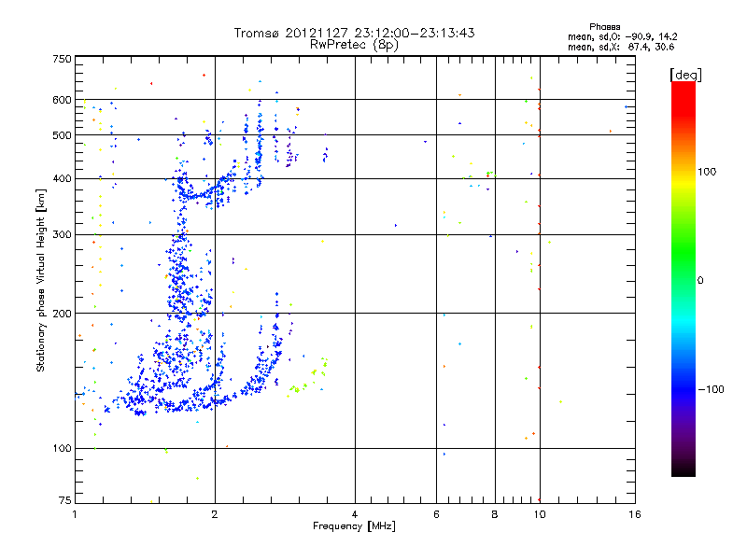Click the subtitle "RwPretec (8p)"

354,45
